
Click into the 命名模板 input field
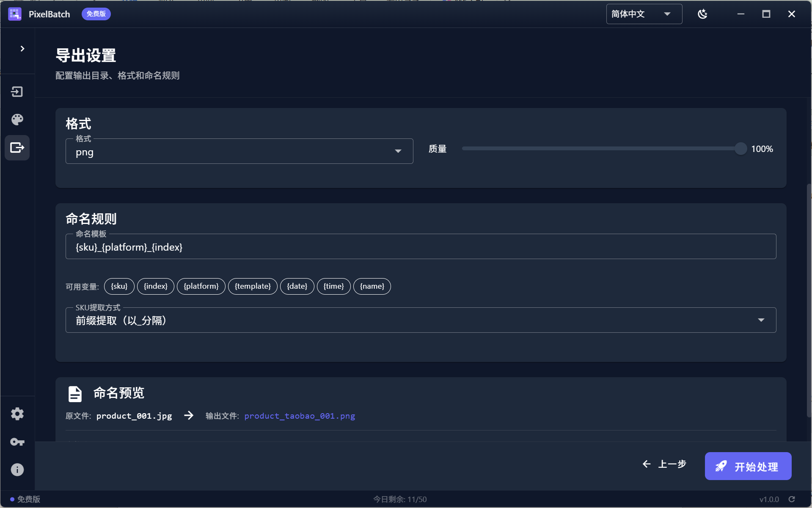click(421, 247)
